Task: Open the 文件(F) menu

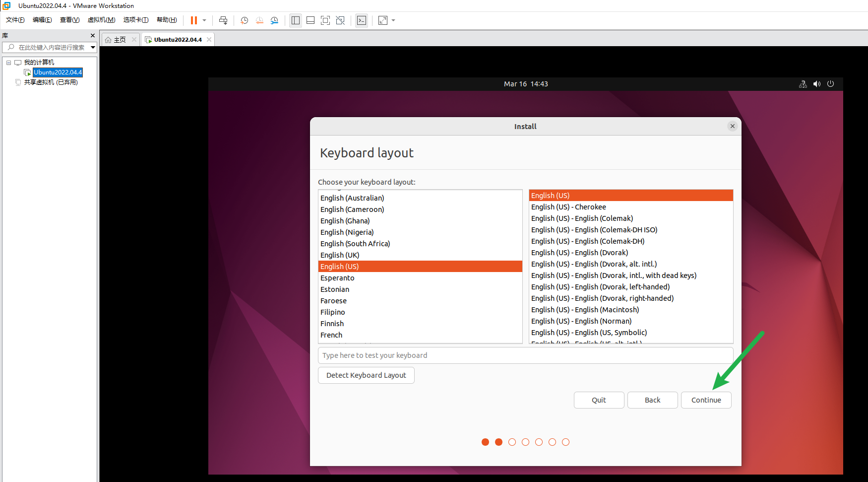Action: 15,20
